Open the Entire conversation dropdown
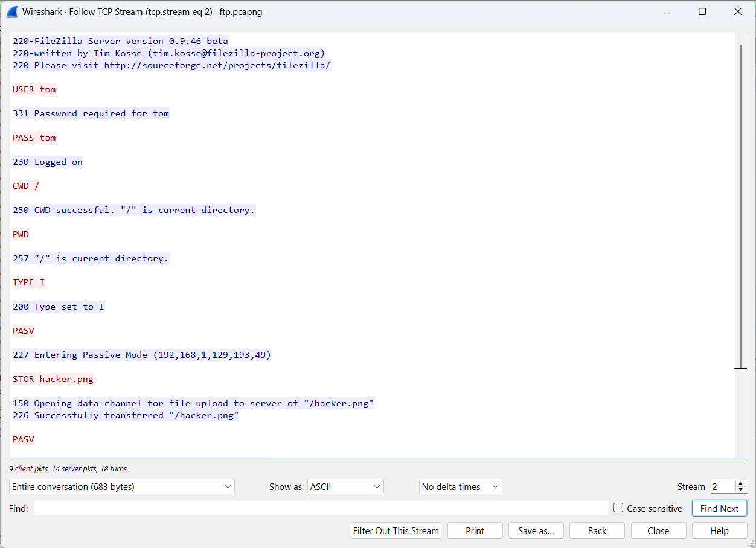 click(121, 486)
